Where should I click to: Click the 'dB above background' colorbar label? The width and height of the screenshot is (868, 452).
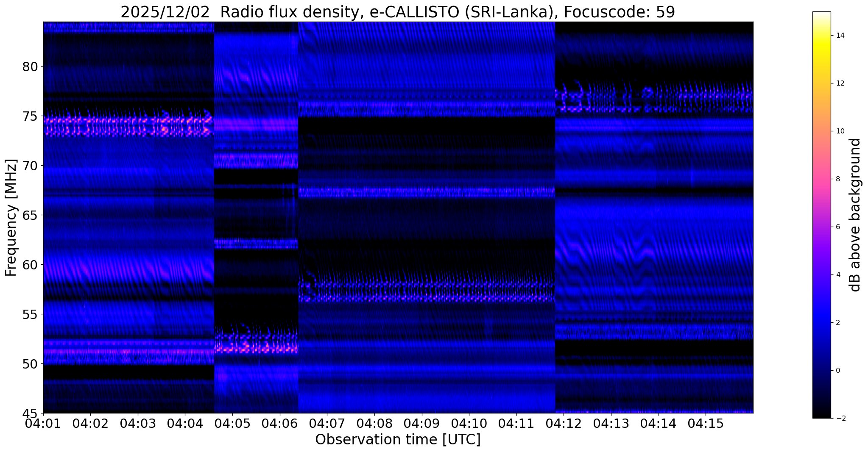tap(855, 215)
